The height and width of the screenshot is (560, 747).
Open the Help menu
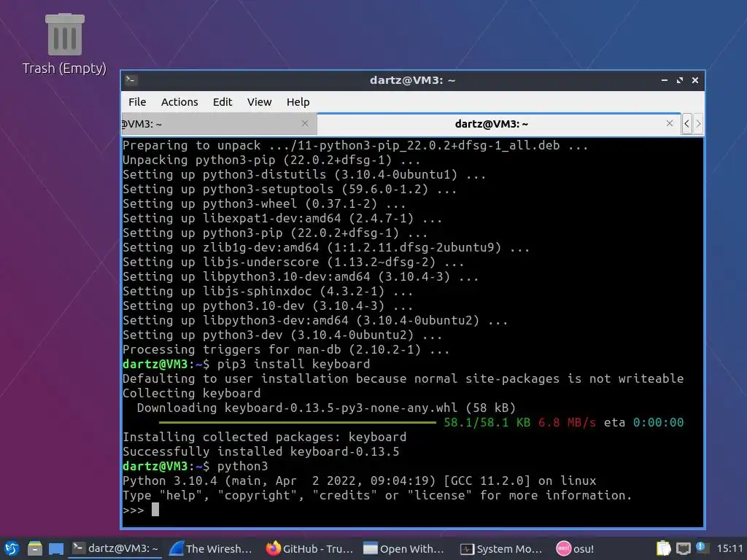298,102
